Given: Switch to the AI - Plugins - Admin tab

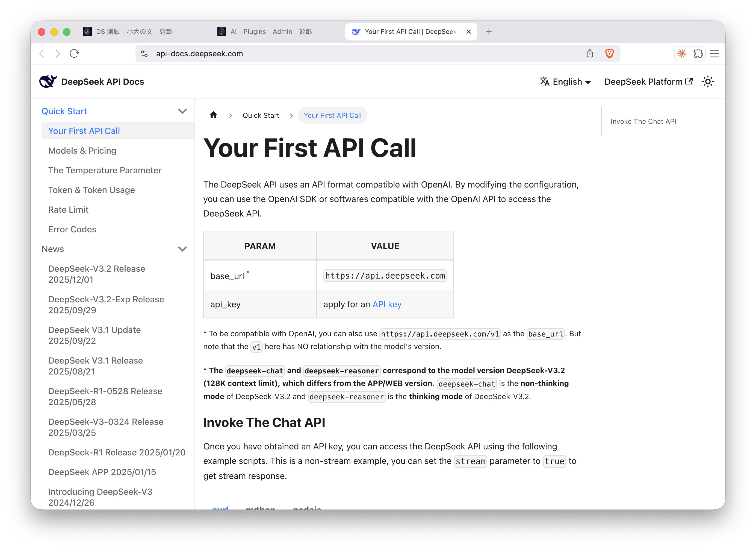Looking at the screenshot, I should [x=271, y=32].
